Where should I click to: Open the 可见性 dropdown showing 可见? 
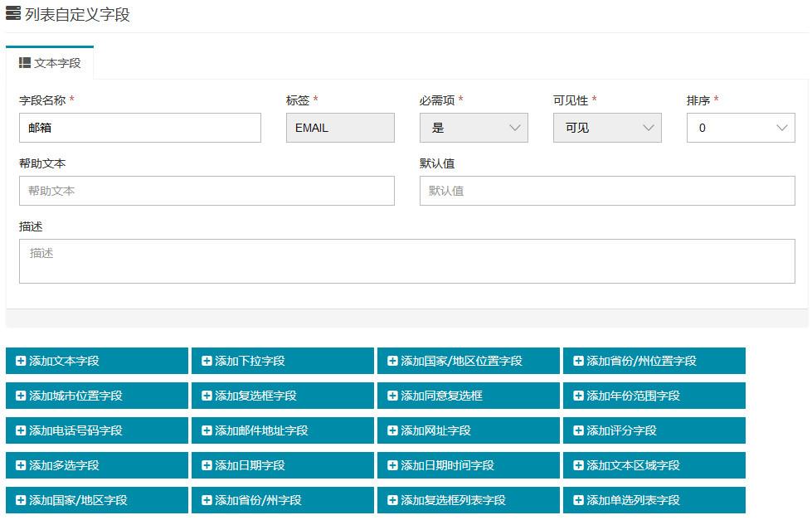point(607,128)
